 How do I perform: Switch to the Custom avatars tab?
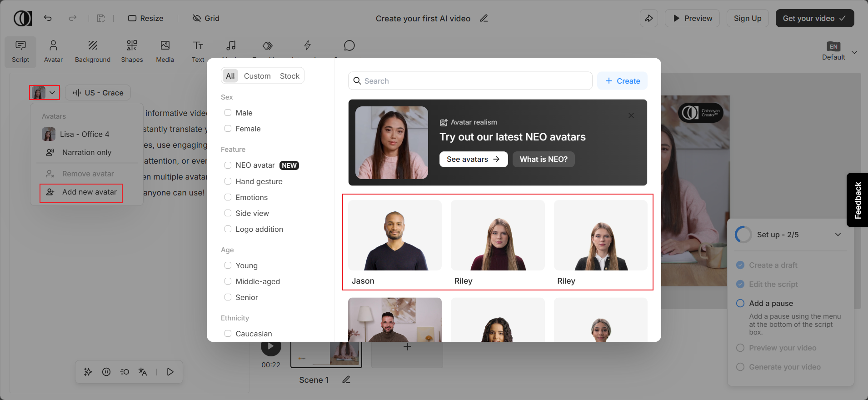coord(257,76)
